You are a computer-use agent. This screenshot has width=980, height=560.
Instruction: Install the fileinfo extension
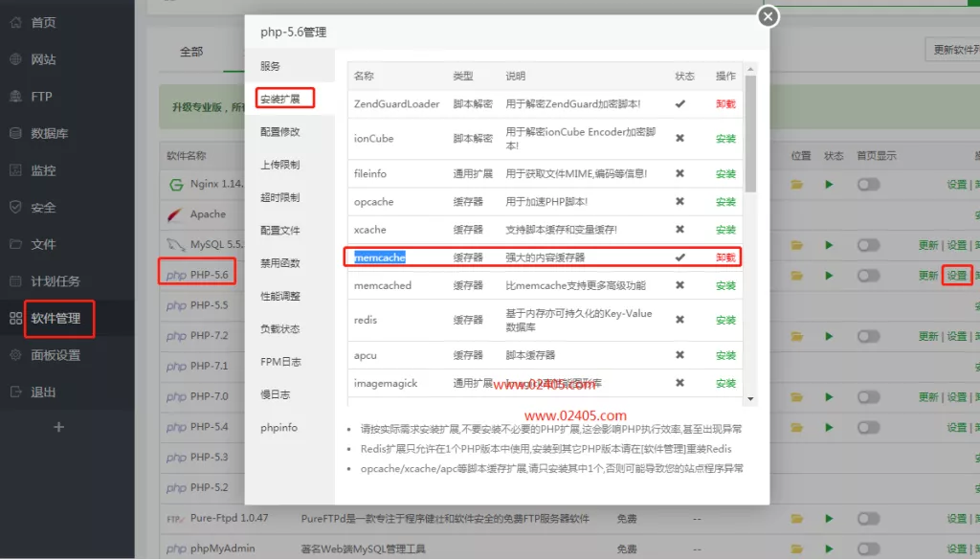click(725, 174)
